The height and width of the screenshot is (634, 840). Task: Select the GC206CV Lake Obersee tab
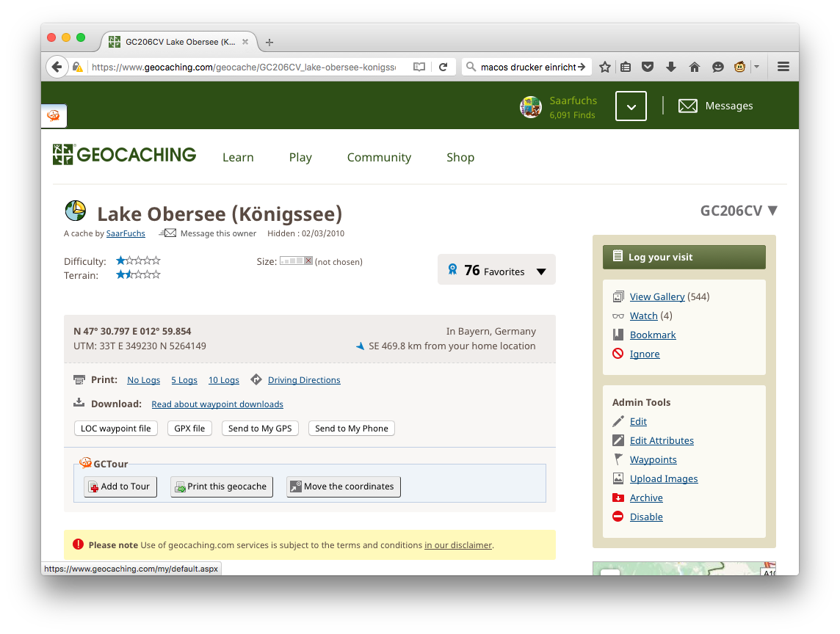(179, 42)
